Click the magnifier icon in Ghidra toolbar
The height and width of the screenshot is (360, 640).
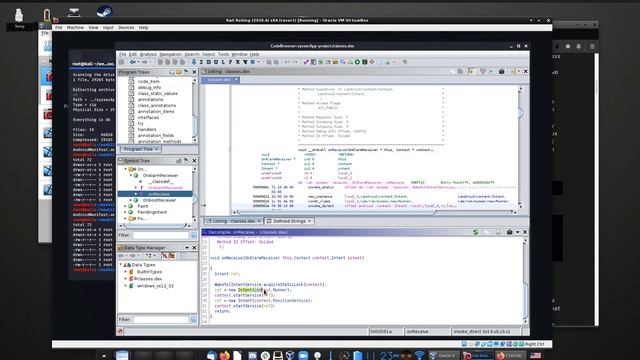405,62
